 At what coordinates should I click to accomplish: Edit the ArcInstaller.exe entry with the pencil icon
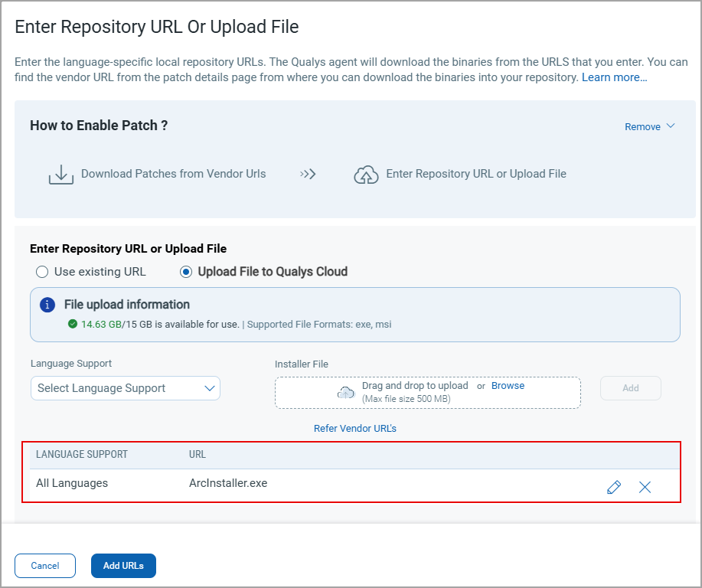pos(613,487)
